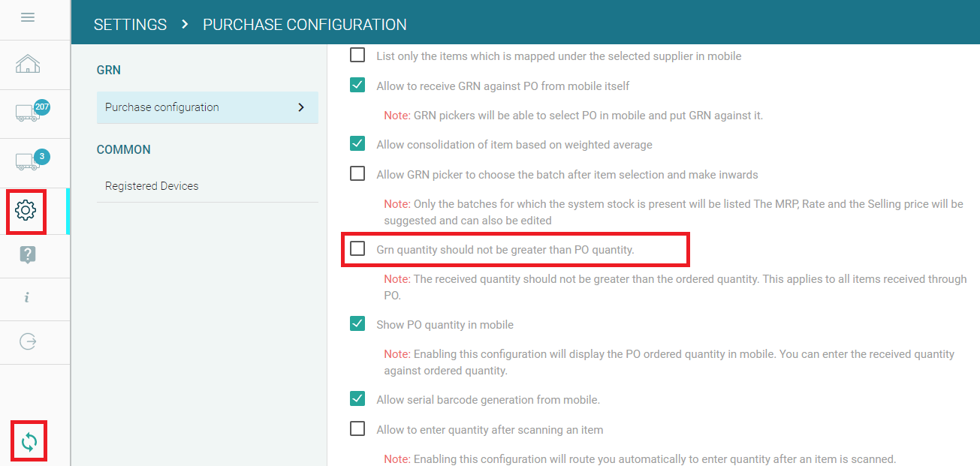Open the Help question mark icon

coord(28,254)
